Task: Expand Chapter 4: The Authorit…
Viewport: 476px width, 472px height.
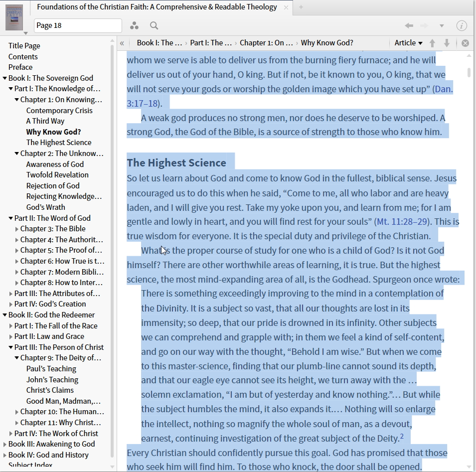Action: point(16,240)
